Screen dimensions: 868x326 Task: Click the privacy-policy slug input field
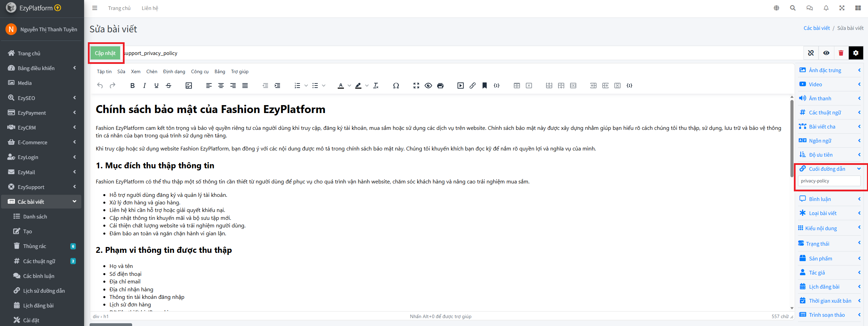click(x=829, y=181)
